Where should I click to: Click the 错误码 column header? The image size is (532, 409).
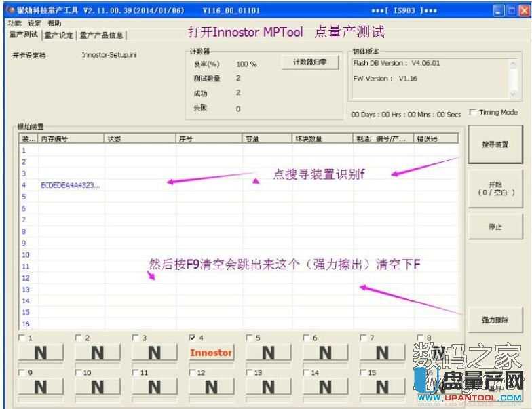[x=436, y=138]
